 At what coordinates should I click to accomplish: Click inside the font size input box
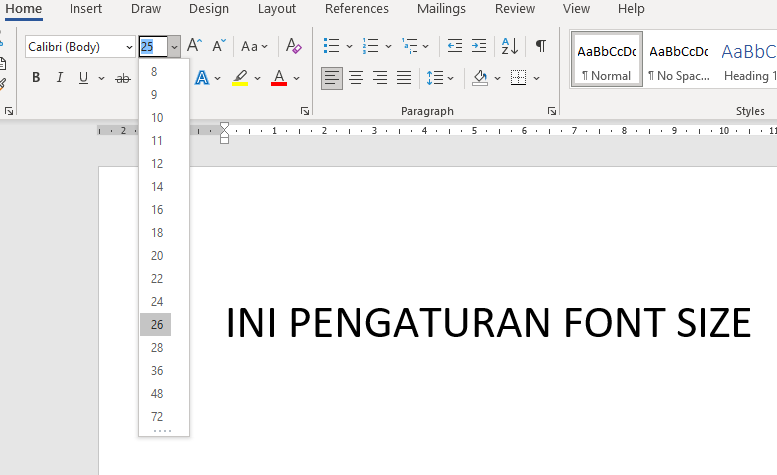(x=153, y=47)
